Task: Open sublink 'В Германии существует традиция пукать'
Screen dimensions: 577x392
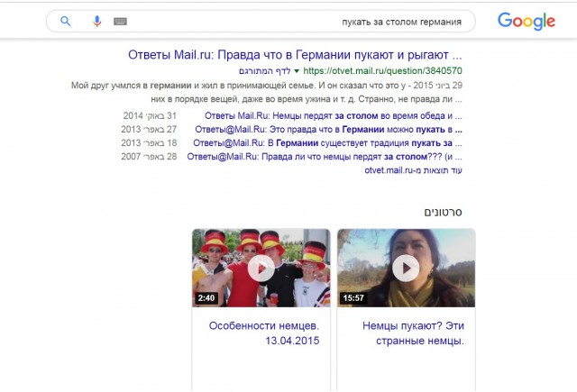Action: (327, 143)
